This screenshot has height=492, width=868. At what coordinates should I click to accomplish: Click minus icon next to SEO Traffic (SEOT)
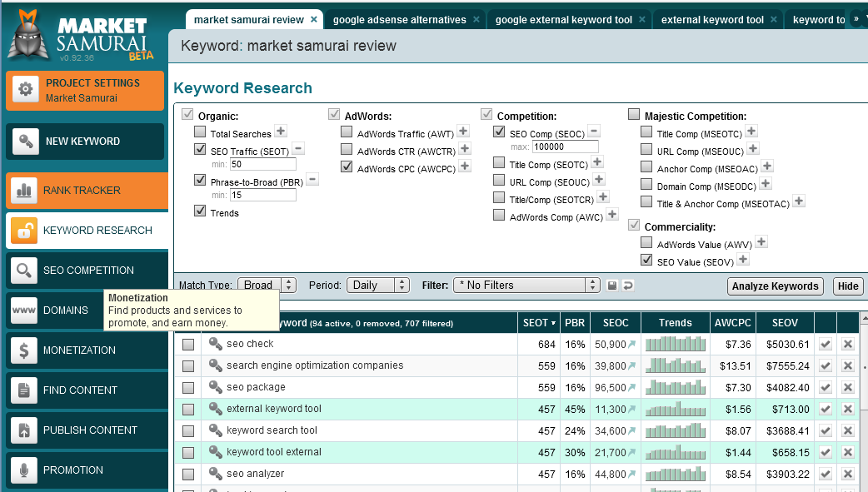(298, 148)
